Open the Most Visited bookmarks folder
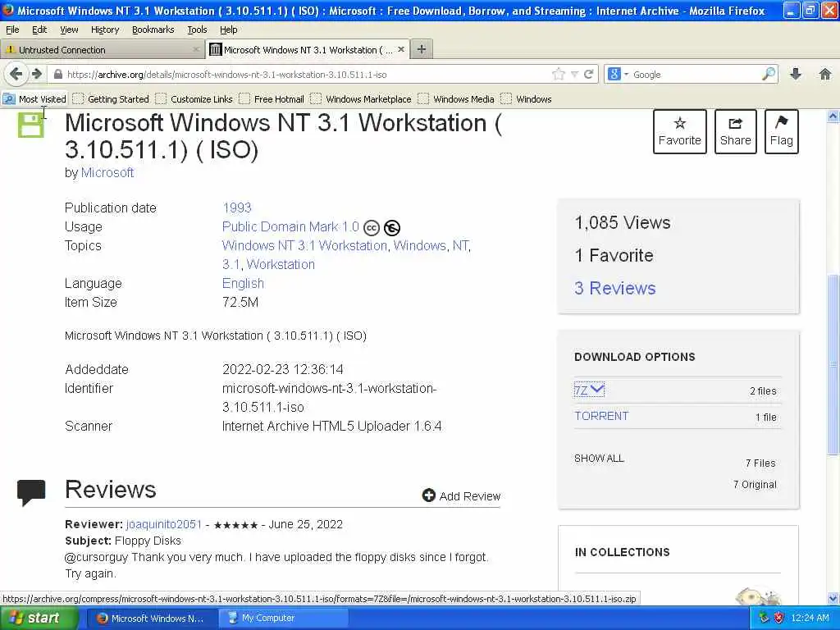Screen dimensions: 840x630 pyautogui.click(x=34, y=99)
